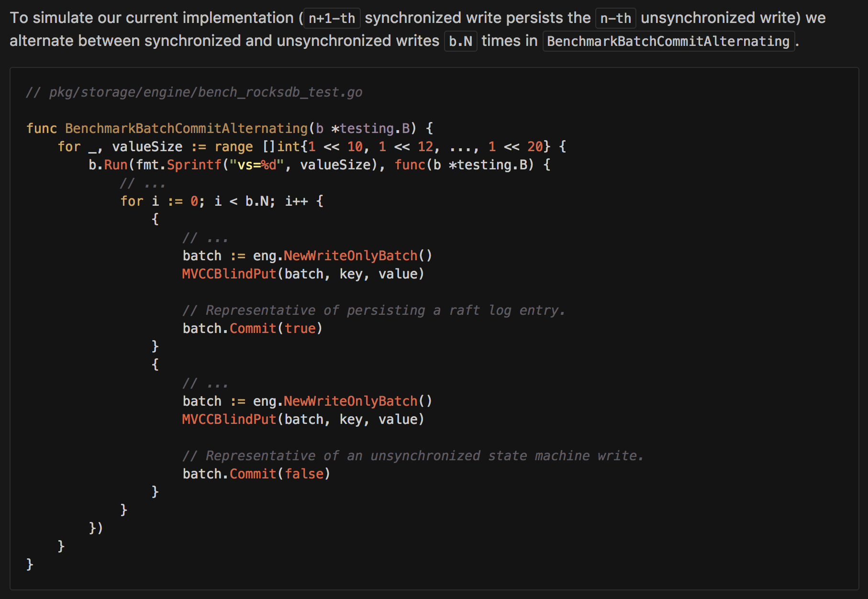Click 'func BenchmarkBatchCommitAlternating' declaration line
Screen dimensions: 868x599
point(230,128)
